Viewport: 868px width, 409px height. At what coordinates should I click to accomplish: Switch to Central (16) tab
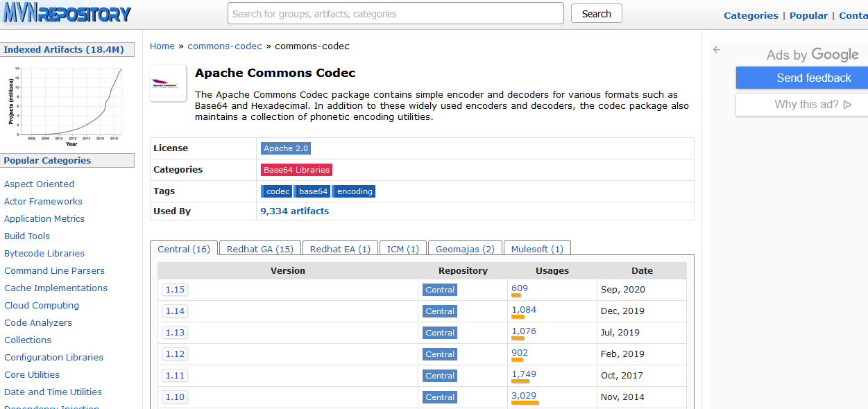pos(184,249)
